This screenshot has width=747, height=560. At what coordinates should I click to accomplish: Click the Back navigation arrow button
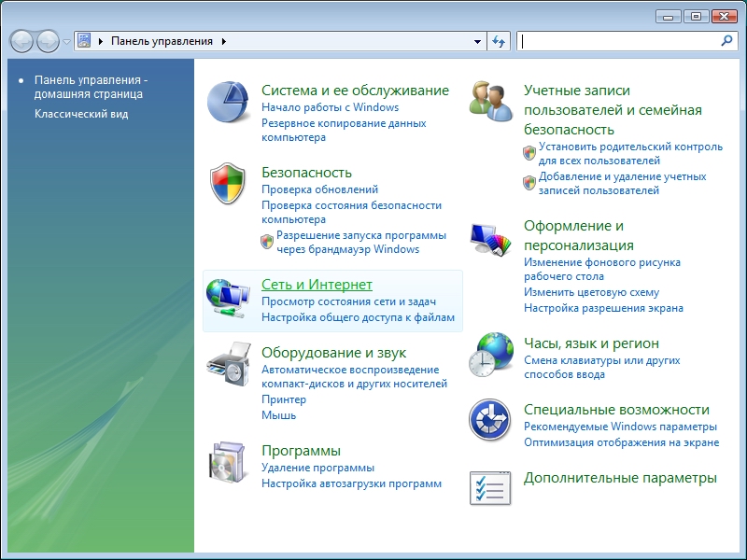[x=21, y=41]
